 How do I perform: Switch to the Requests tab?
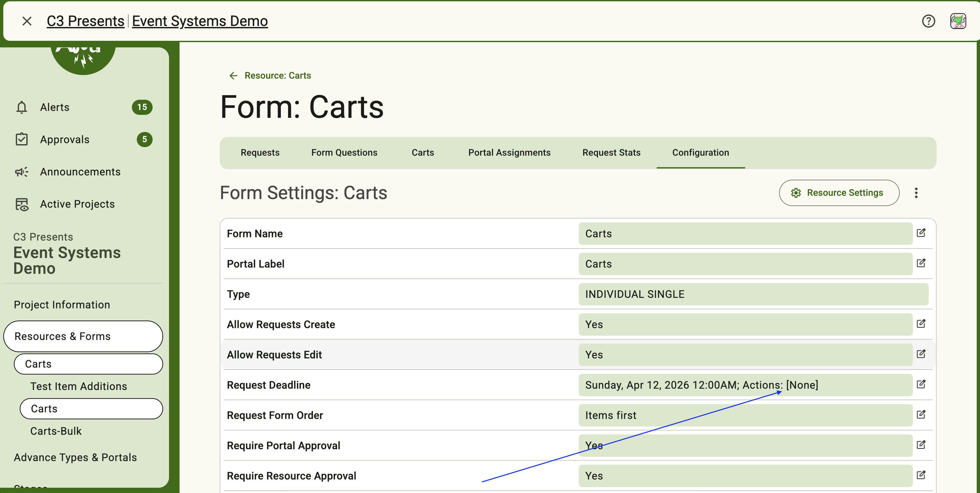click(260, 153)
